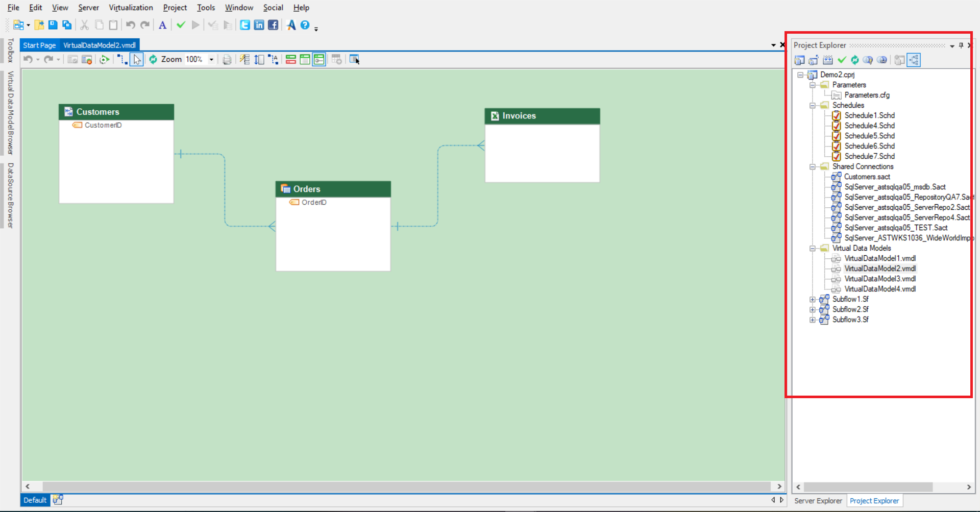The width and height of the screenshot is (980, 512).
Task: Switch to Server Explorer tab
Action: 818,501
